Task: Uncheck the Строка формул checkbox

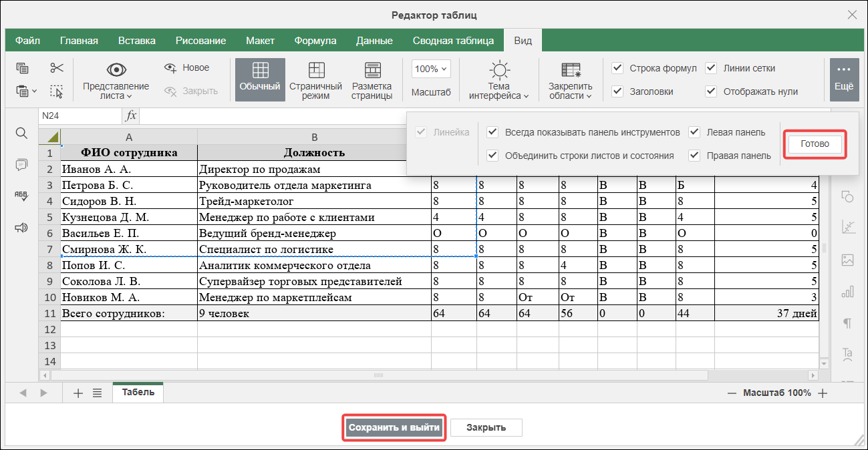Action: (617, 68)
